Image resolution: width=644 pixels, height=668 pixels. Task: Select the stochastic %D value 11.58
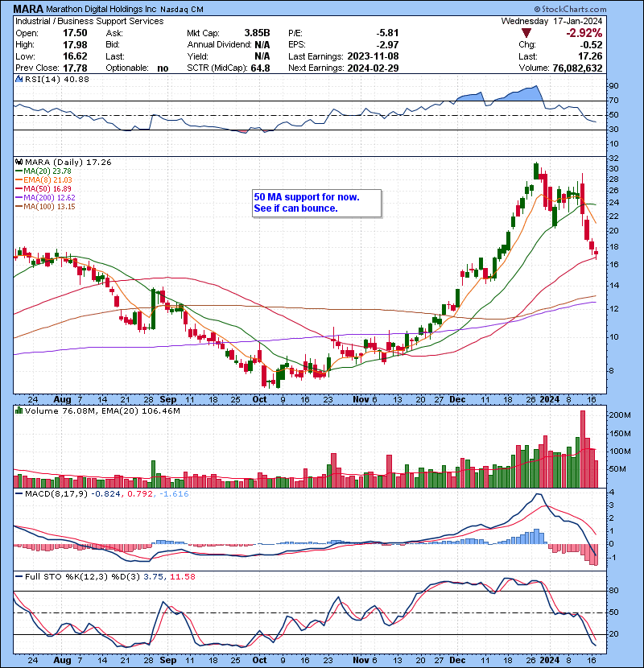[x=183, y=577]
